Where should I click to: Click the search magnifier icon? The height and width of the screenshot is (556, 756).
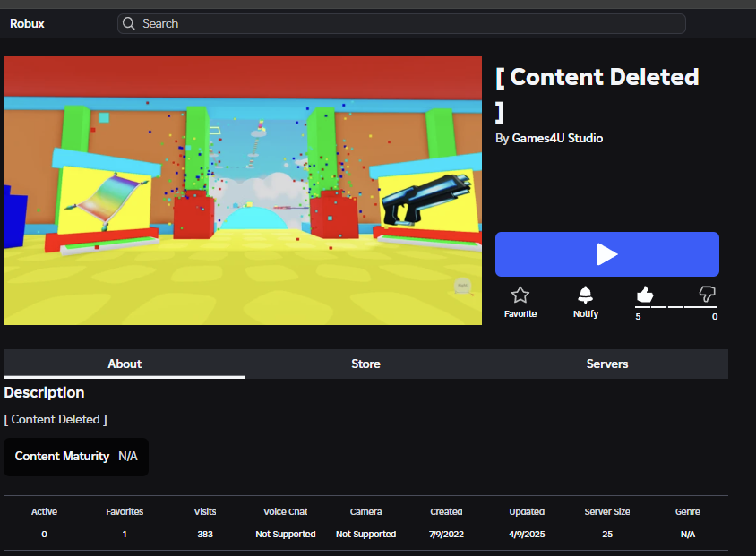[129, 23]
